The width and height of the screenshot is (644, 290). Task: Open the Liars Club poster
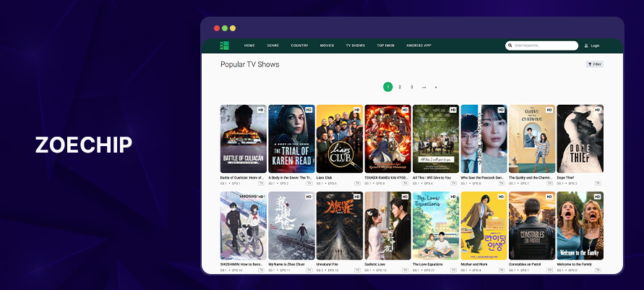tap(340, 138)
